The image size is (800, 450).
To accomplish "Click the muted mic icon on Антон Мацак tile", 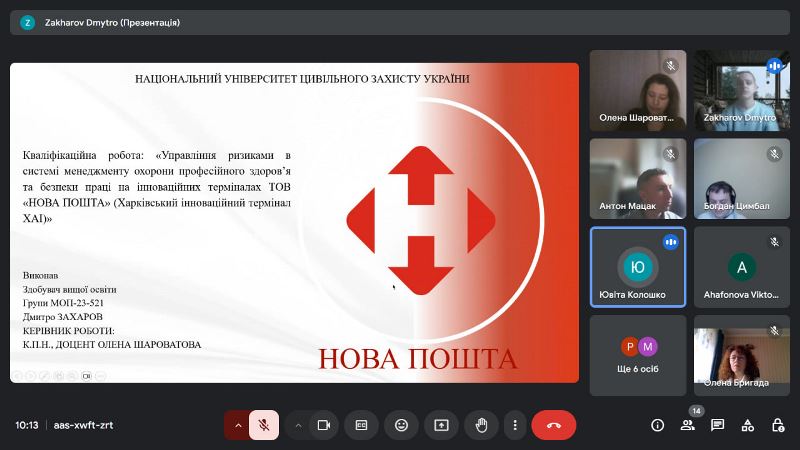I will (670, 154).
